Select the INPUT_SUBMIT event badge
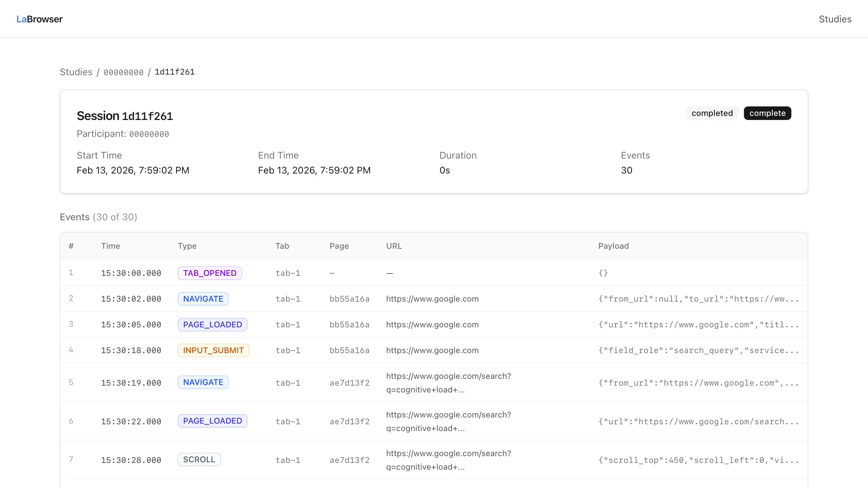This screenshot has height=488, width=868. pyautogui.click(x=214, y=350)
